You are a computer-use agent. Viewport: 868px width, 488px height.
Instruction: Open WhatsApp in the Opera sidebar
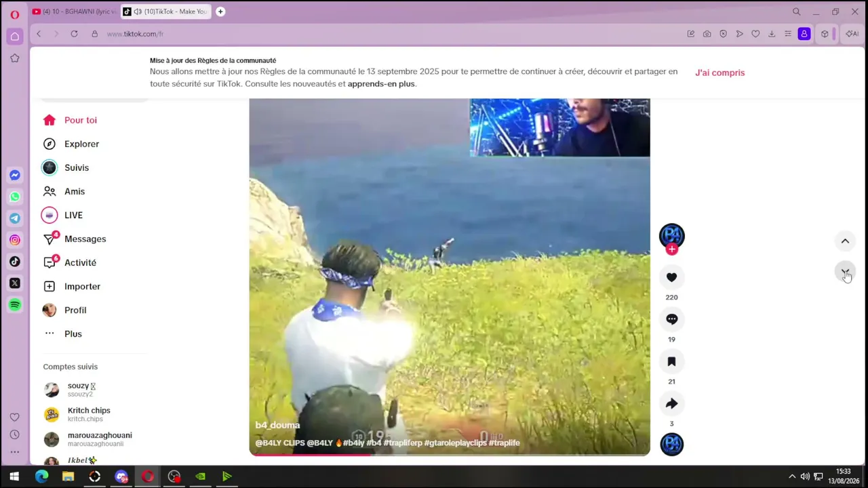(x=14, y=197)
